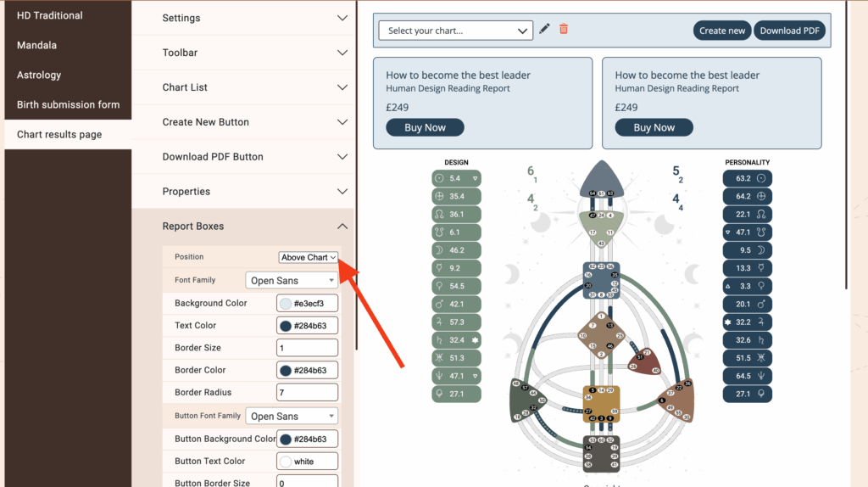
Task: Open the Font Family Open Sans dropdown
Action: pos(292,280)
